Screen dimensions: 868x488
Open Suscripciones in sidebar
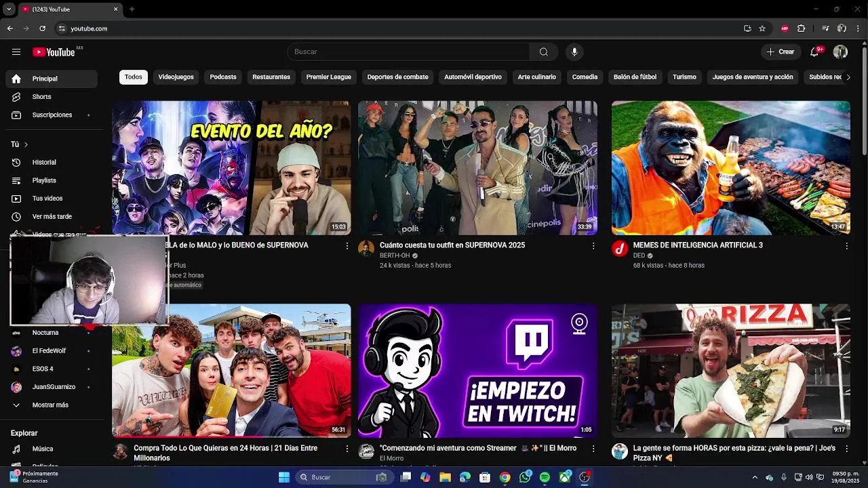52,115
